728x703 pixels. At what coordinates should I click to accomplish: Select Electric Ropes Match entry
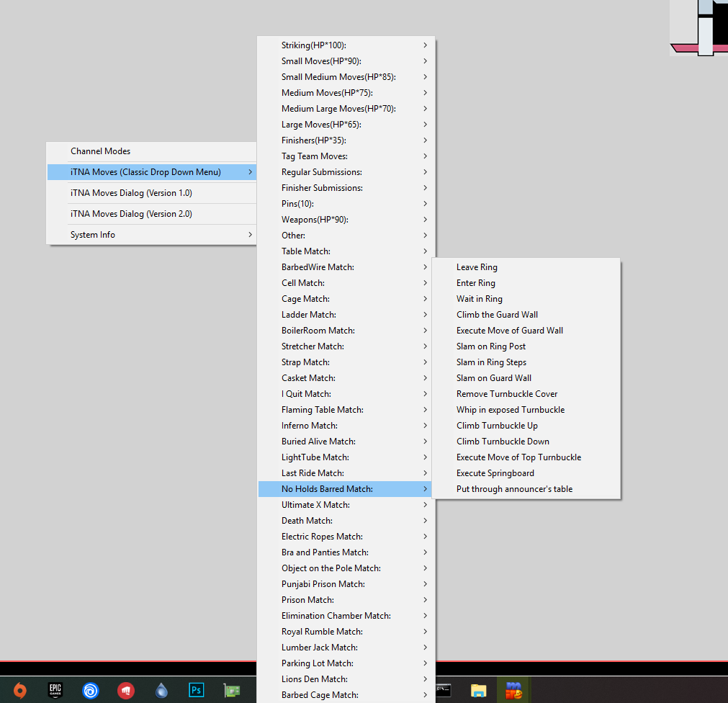[346, 537]
